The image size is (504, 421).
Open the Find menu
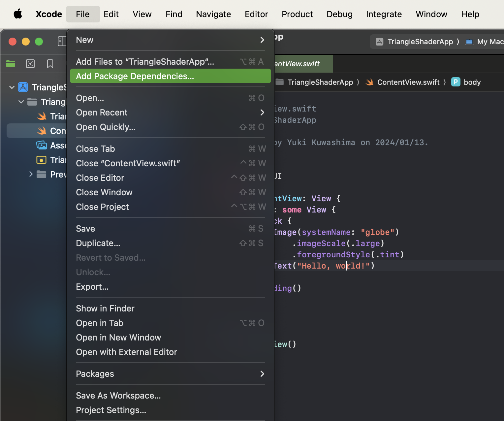tap(174, 14)
